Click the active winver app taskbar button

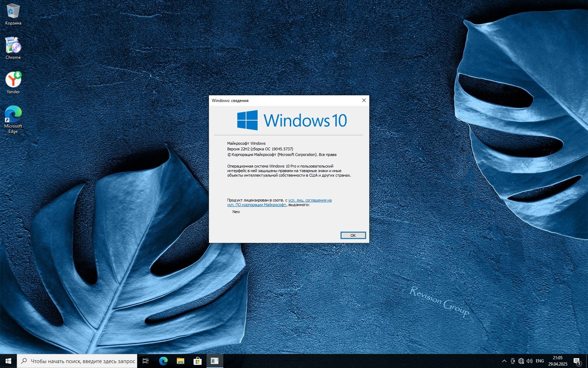215,361
